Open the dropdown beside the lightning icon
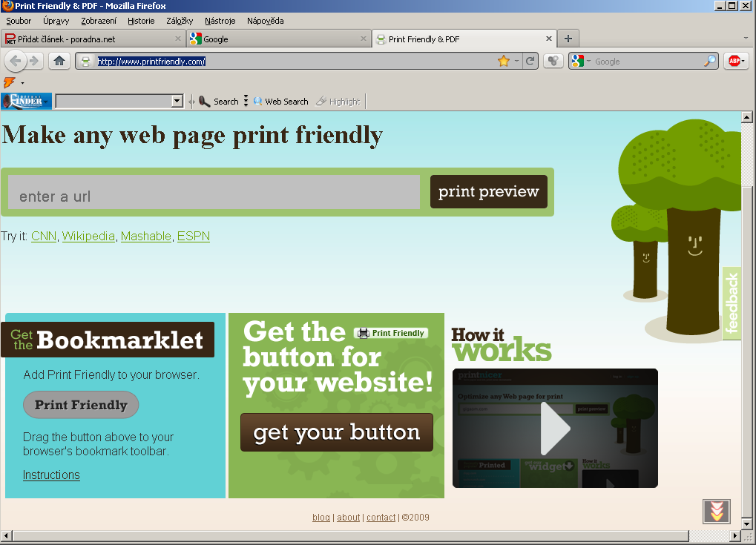This screenshot has height=545, width=756. point(22,83)
